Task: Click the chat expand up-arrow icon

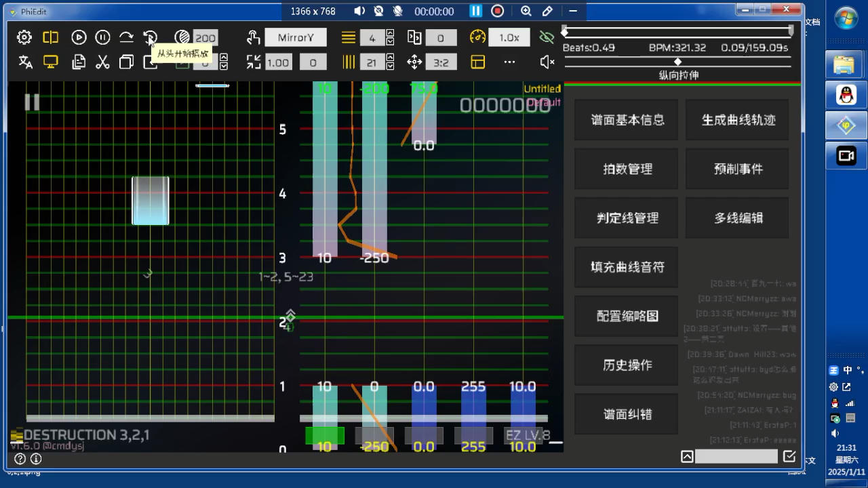Action: 687,456
